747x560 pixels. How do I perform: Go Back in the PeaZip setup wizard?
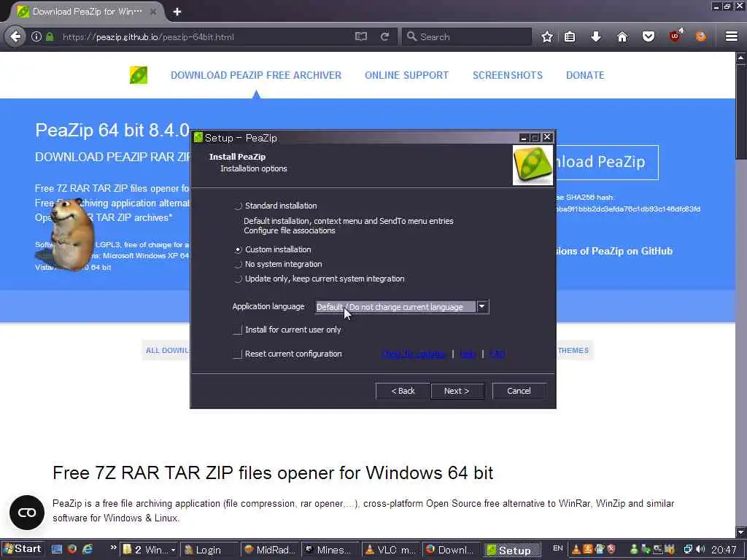coord(403,391)
